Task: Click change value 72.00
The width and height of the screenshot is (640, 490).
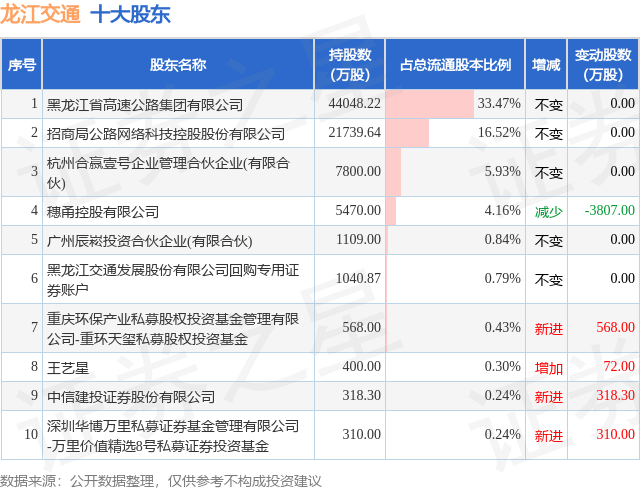Action: [x=619, y=366]
